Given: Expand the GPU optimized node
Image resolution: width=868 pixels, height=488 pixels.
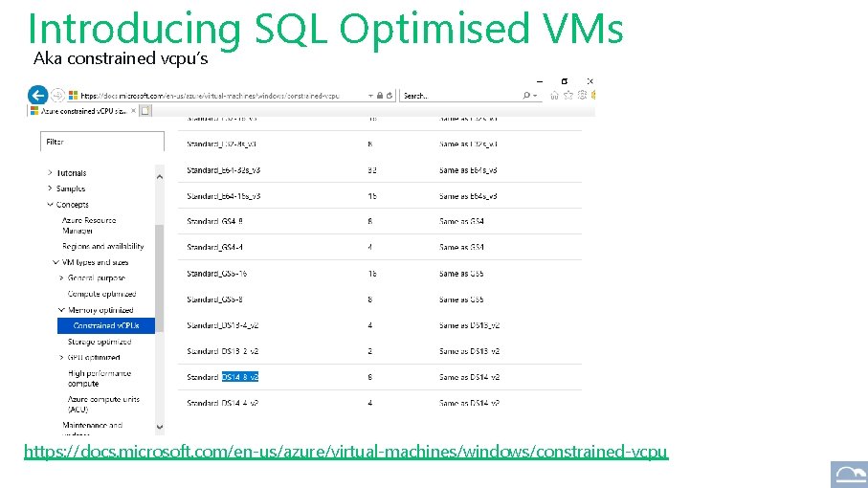Looking at the screenshot, I should (x=61, y=358).
